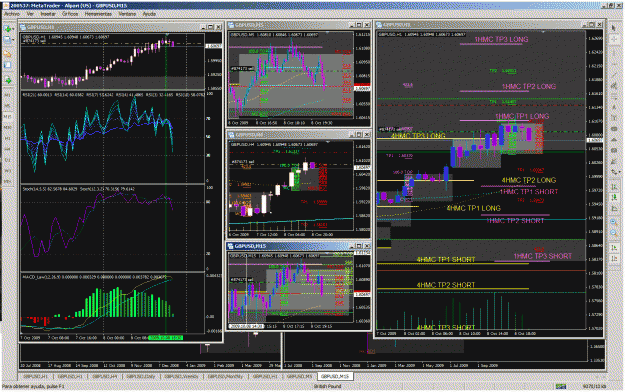Click the 1HMC TP2 LONG chart label
The height and width of the screenshot is (392, 625).
529,87
